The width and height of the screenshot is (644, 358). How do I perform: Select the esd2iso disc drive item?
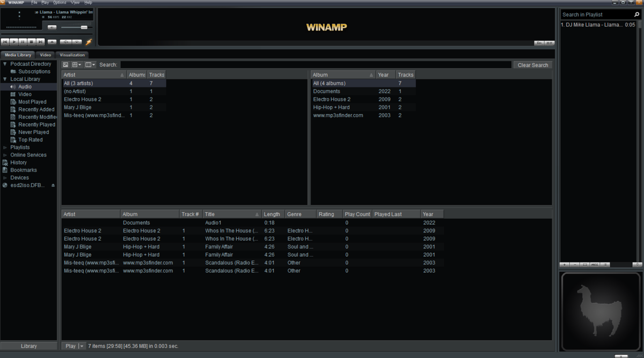[x=27, y=185]
